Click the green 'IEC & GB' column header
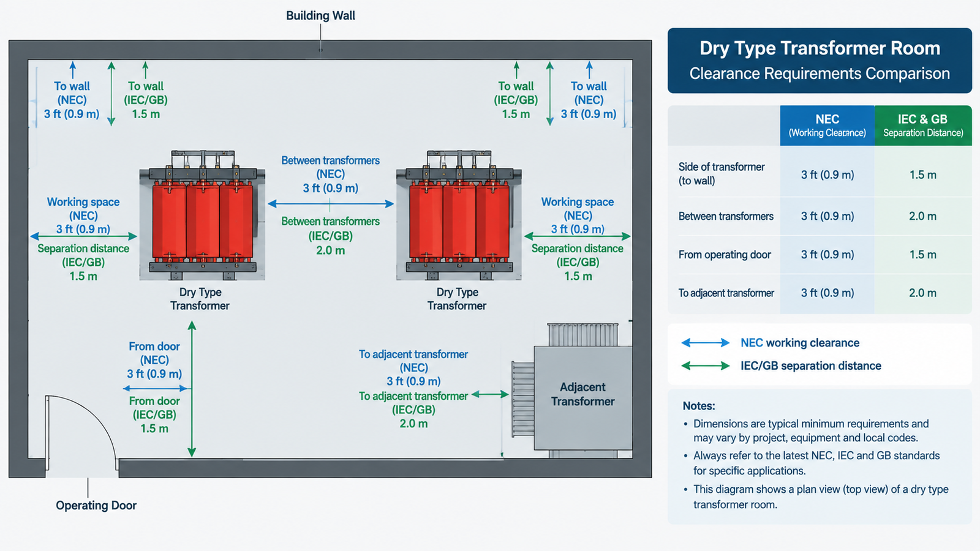Screen dimensions: 980x551 pyautogui.click(x=923, y=126)
